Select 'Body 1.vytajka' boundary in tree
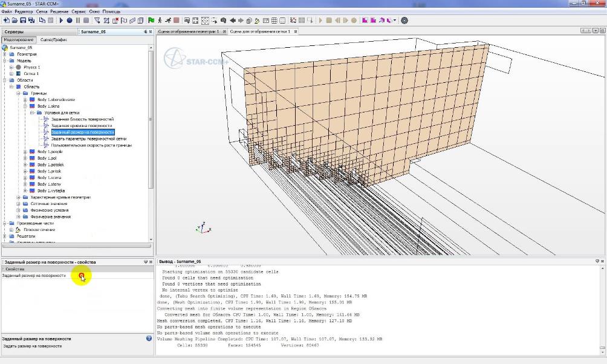Viewport: 607px width, 364px height. (x=51, y=190)
